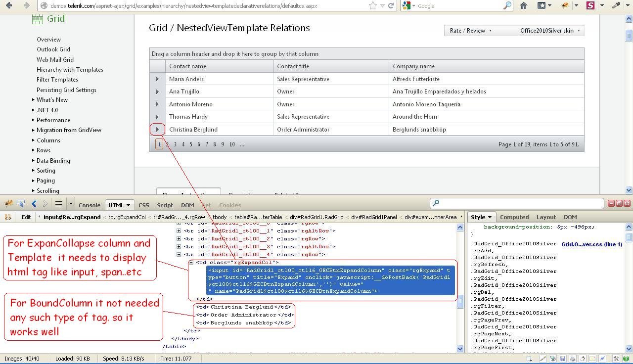Click Firebug's forward history arrow
The width and height of the screenshot is (633, 364).
pos(45,203)
